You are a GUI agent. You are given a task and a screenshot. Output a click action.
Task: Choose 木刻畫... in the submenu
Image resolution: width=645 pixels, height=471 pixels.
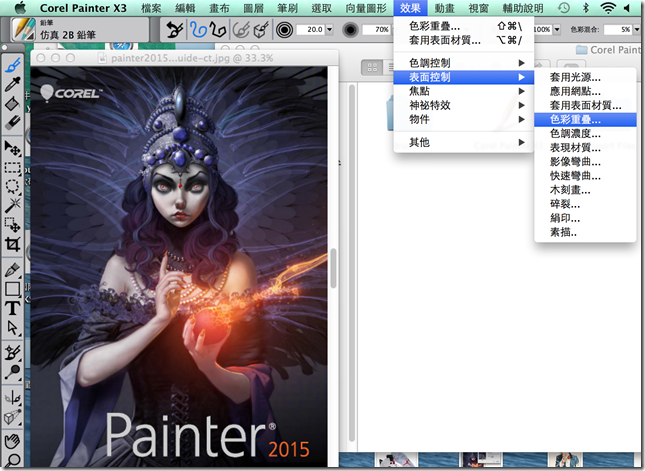(585, 190)
